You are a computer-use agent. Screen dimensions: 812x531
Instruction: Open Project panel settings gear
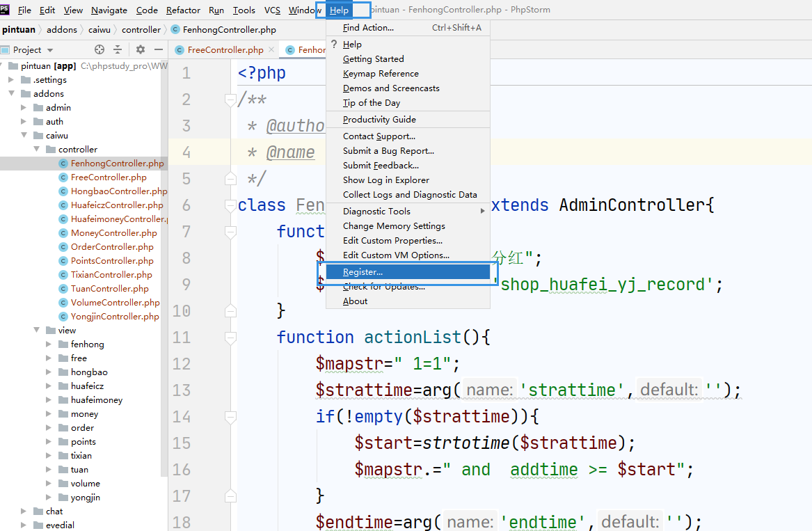click(x=141, y=49)
